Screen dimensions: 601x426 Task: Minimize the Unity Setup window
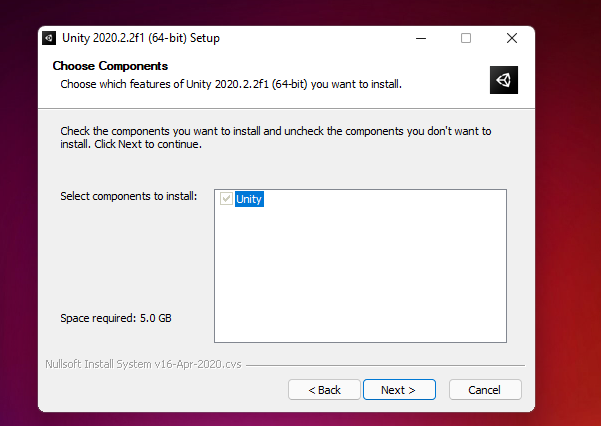[x=421, y=38]
